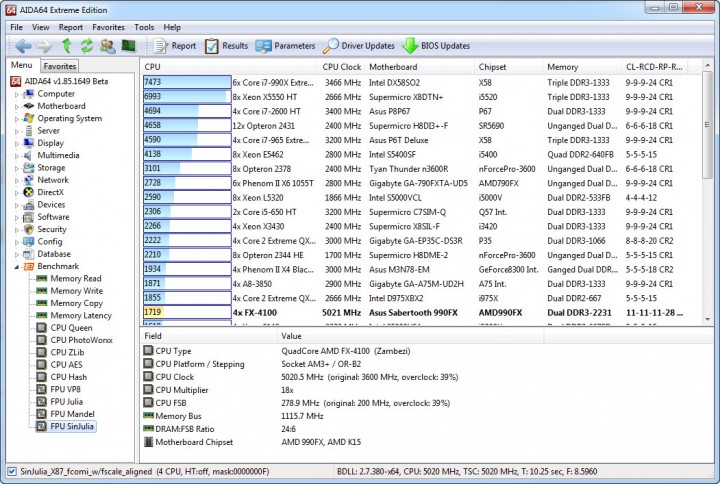Check for Driver Updates
Image resolution: width=720 pixels, height=484 pixels.
[359, 46]
